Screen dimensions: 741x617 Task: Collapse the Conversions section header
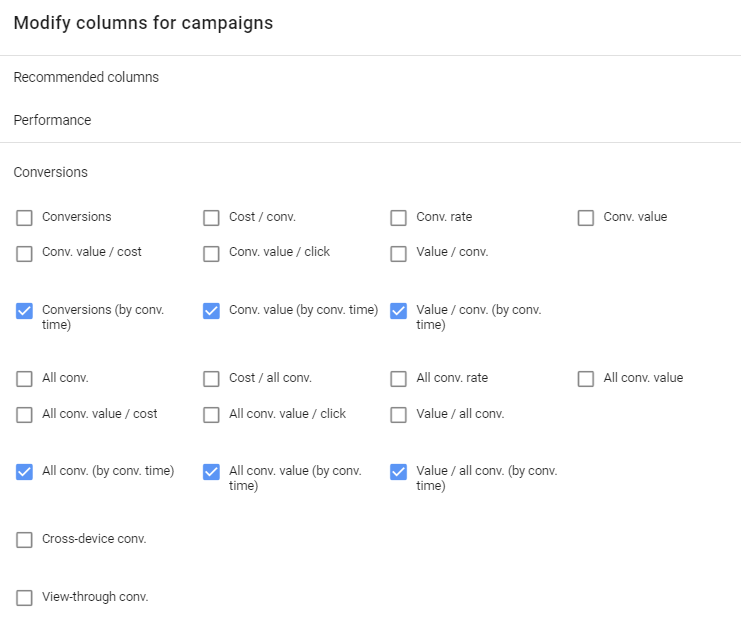[50, 172]
